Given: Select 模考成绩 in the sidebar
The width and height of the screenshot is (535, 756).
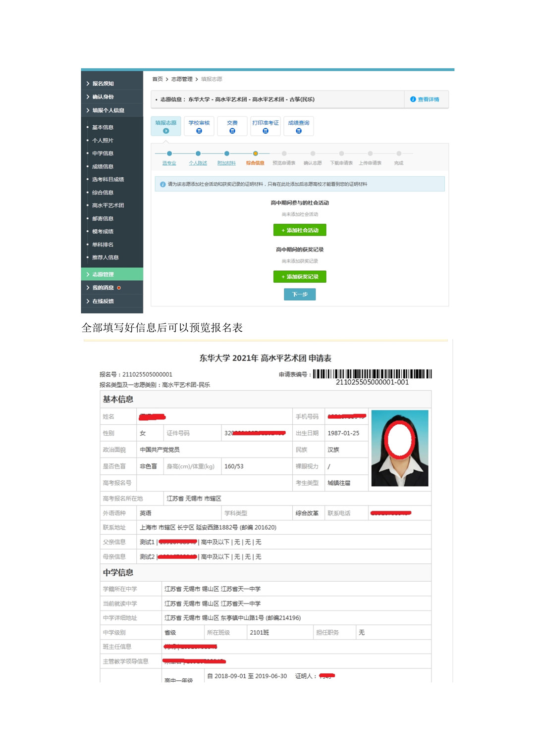Looking at the screenshot, I should (103, 231).
